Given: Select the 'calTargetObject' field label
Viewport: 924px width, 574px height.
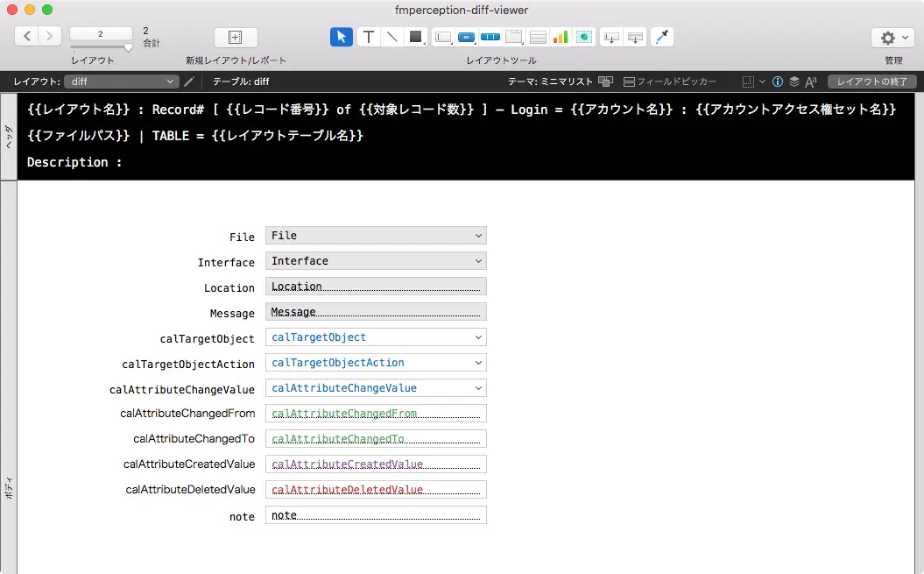Looking at the screenshot, I should pyautogui.click(x=208, y=338).
